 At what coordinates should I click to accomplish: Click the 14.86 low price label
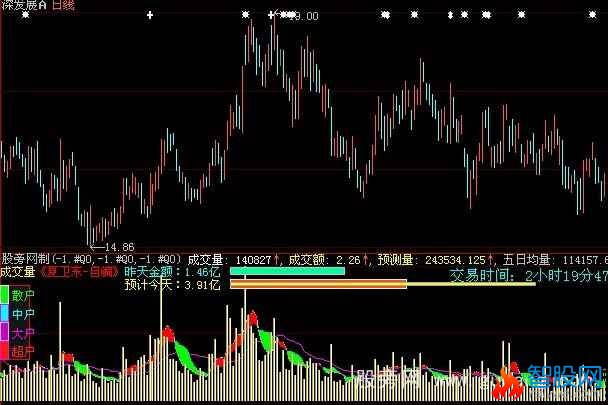point(119,247)
